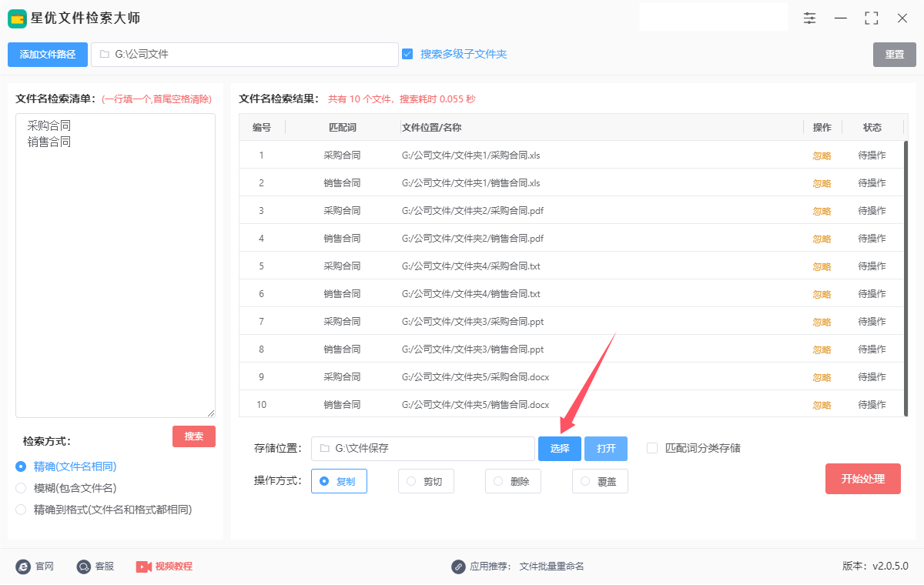Click the 匹配词 column header
Viewport: 924px width, 585px height.
click(x=343, y=128)
